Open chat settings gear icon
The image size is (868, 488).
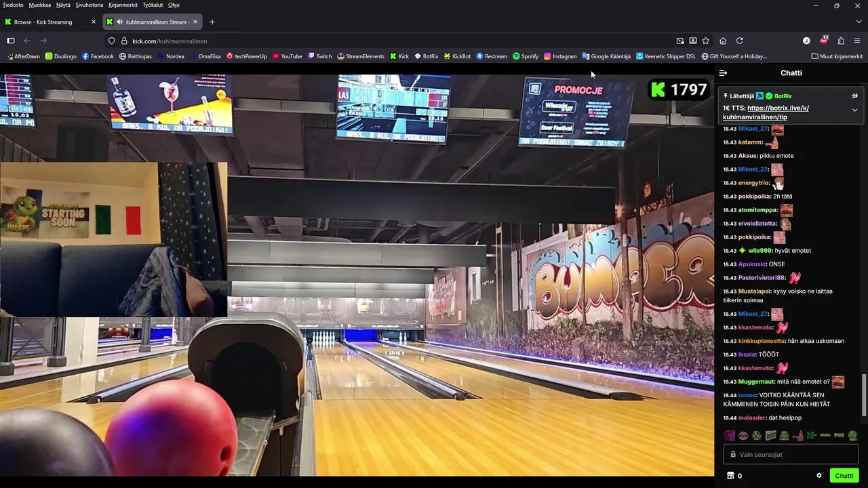pos(819,476)
